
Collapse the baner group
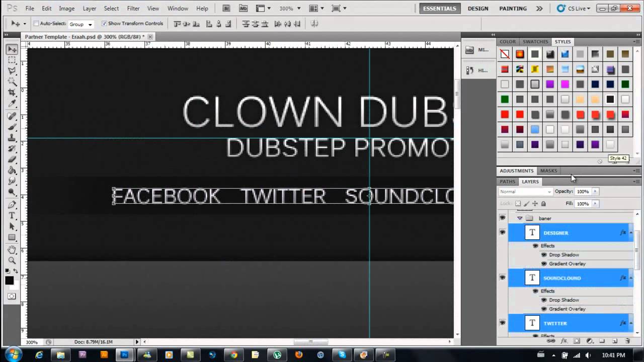pyautogui.click(x=520, y=218)
